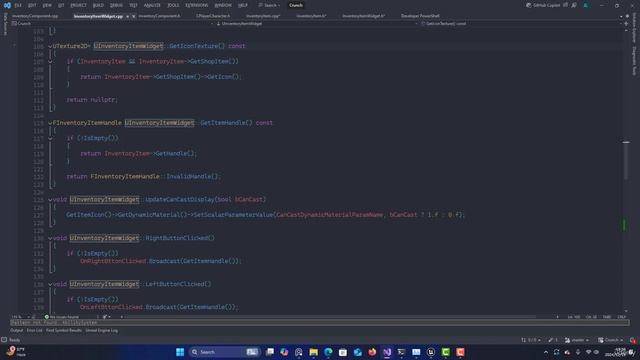
Task: Collapse the GetItemHandle function block
Action: 50,123
